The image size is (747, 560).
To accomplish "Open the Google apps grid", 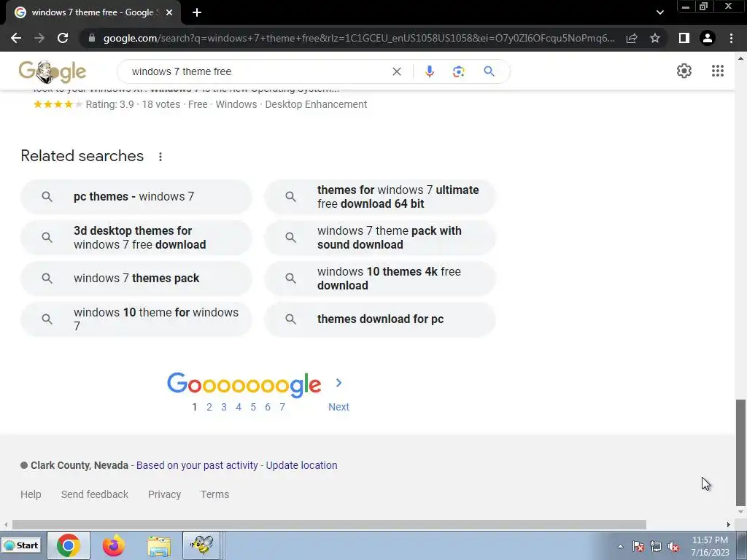I will point(718,71).
